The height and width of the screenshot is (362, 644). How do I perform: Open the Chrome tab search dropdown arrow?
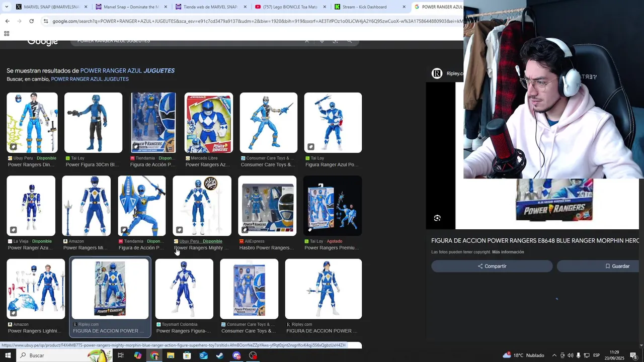point(7,7)
